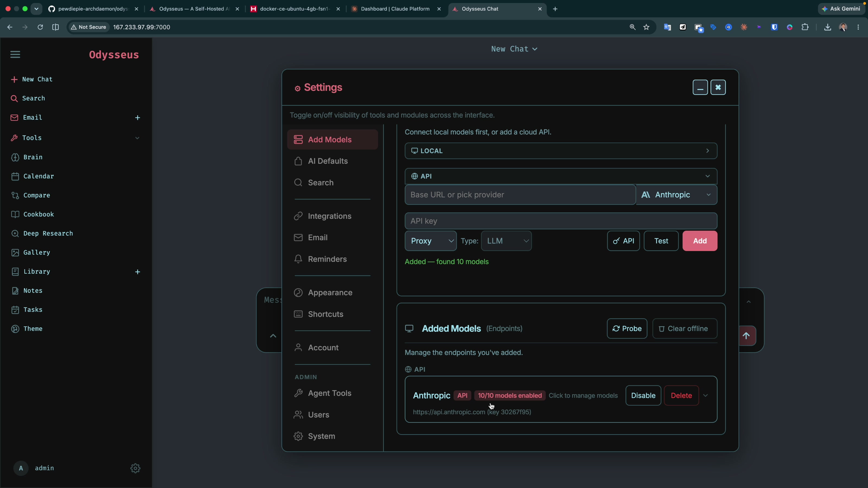The height and width of the screenshot is (488, 868).
Task: Open Agent Tools admin settings
Action: point(332,393)
